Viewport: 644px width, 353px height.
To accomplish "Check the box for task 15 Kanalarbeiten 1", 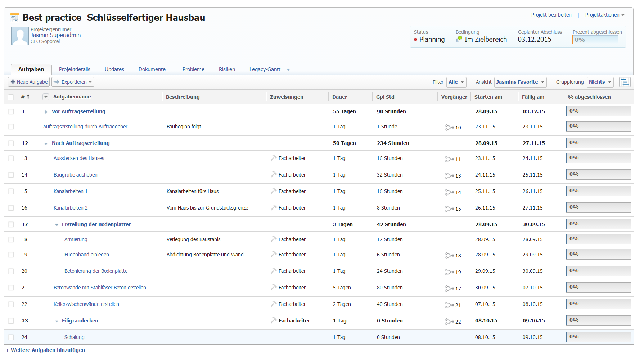I will coord(11,191).
